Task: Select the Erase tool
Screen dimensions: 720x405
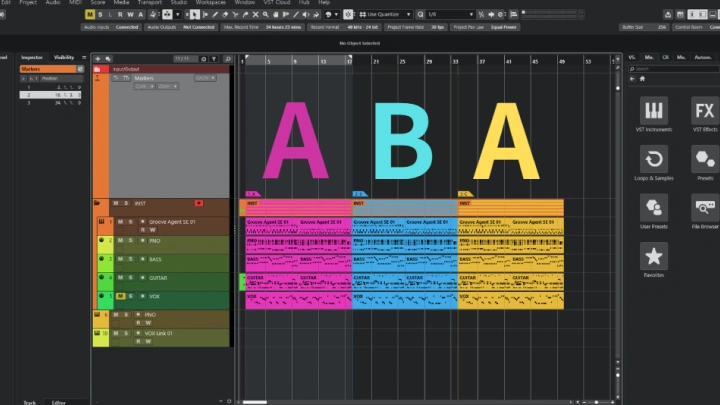Action: (x=225, y=15)
